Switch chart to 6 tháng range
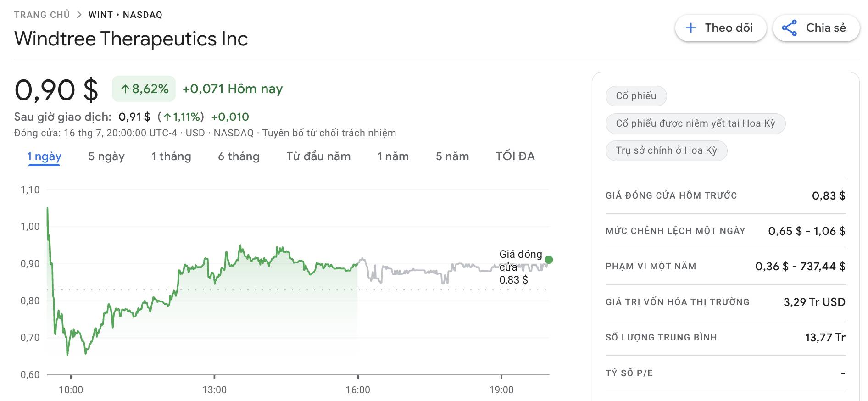This screenshot has width=868, height=401. pyautogui.click(x=239, y=156)
